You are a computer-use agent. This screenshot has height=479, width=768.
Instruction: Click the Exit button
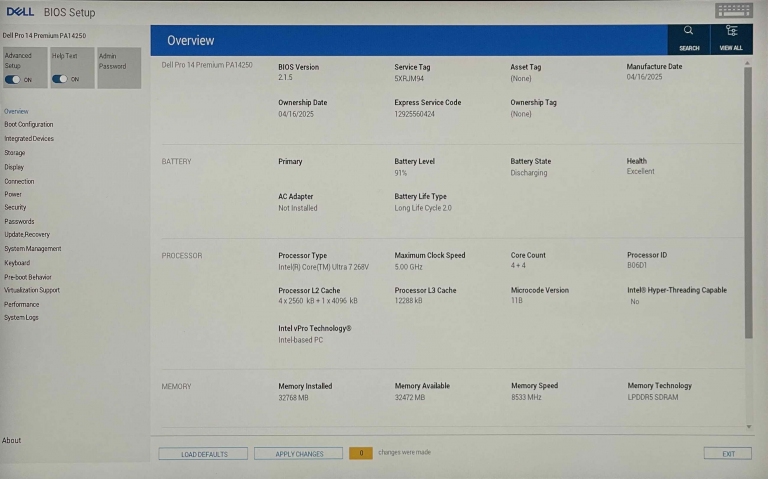click(728, 454)
